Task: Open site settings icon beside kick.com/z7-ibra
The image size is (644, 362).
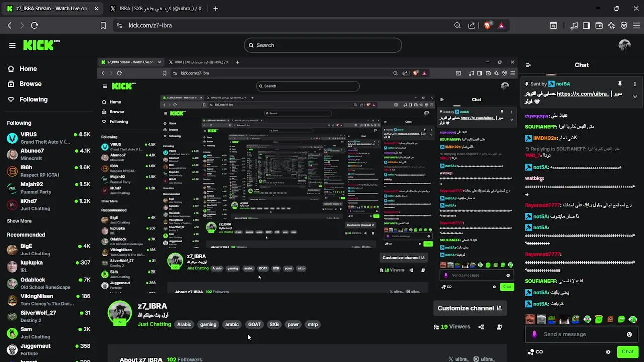Action: click(x=119, y=25)
